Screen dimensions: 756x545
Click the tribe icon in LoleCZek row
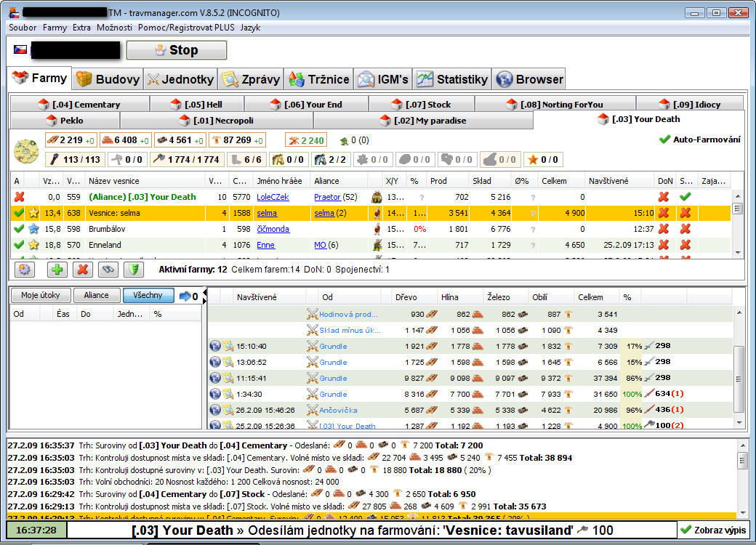pos(377,197)
